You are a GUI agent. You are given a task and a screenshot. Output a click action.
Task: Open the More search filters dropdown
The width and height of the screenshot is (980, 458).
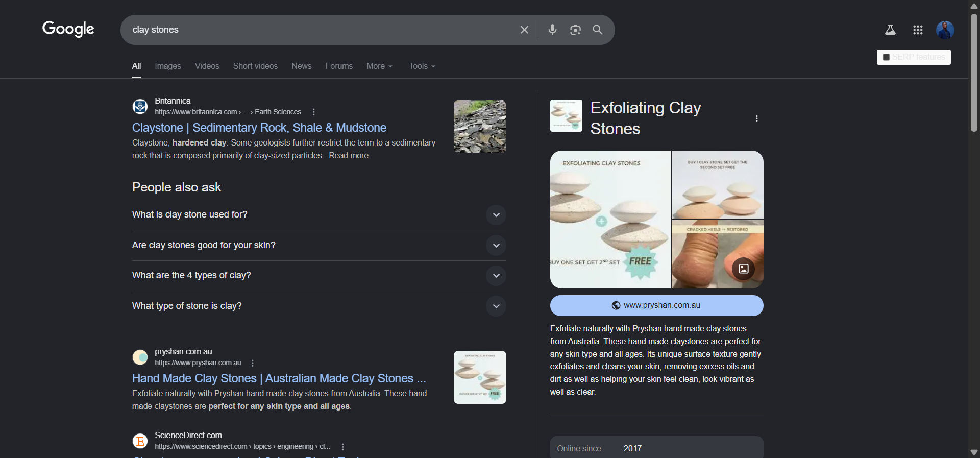click(379, 66)
